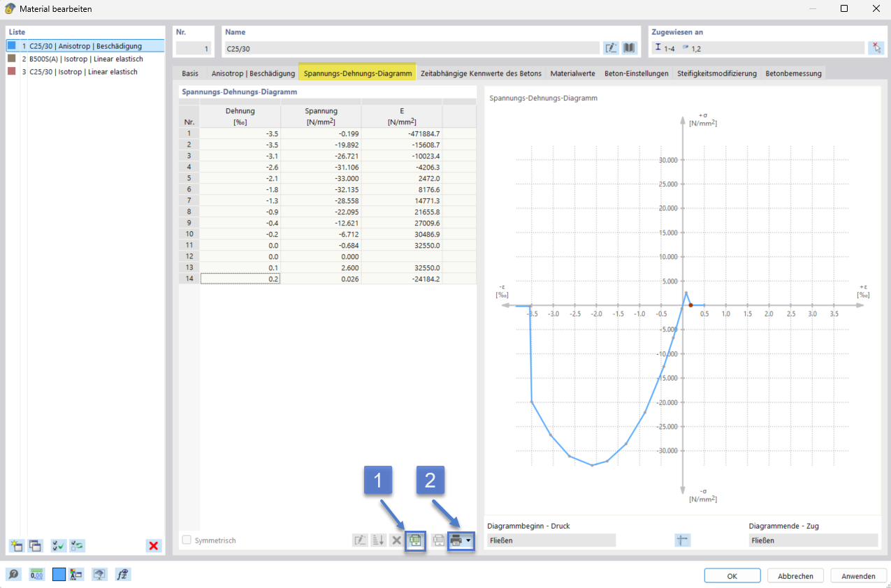The image size is (891, 588).
Task: Click the select-all checkmarks icon below the list
Action: tap(59, 545)
